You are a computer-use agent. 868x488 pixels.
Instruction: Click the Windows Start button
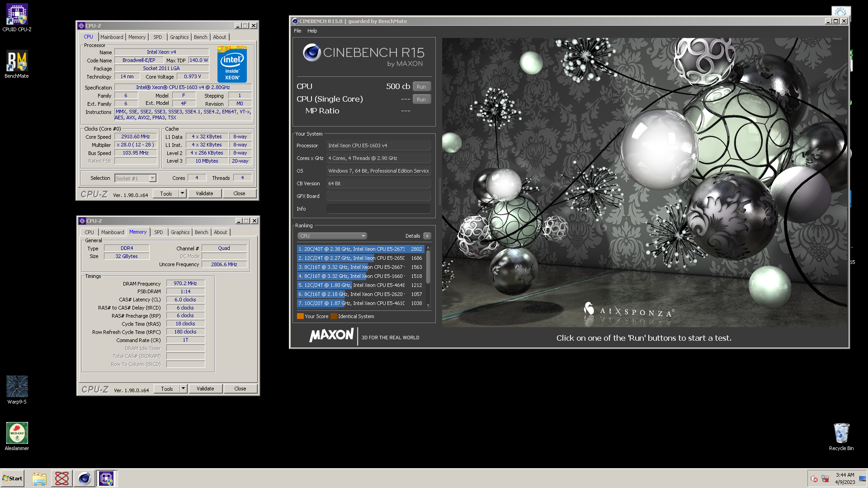tap(12, 479)
